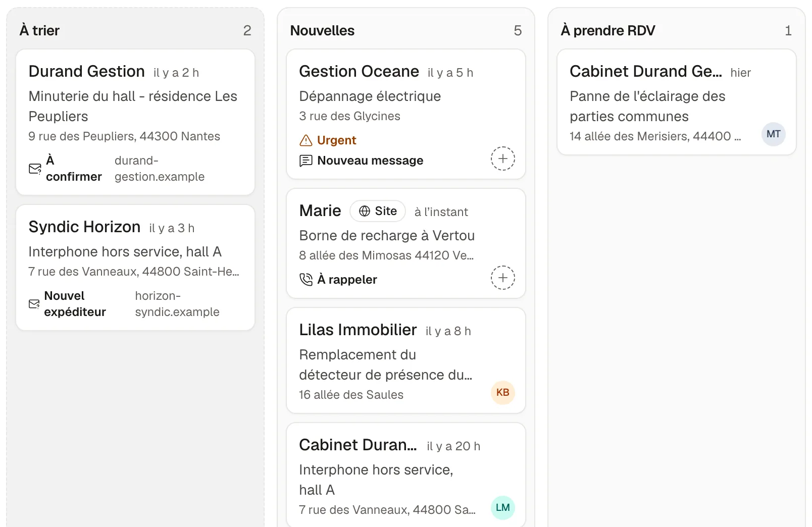Select the Nouvelles column header
Screen dimensions: 812x527
[322, 30]
